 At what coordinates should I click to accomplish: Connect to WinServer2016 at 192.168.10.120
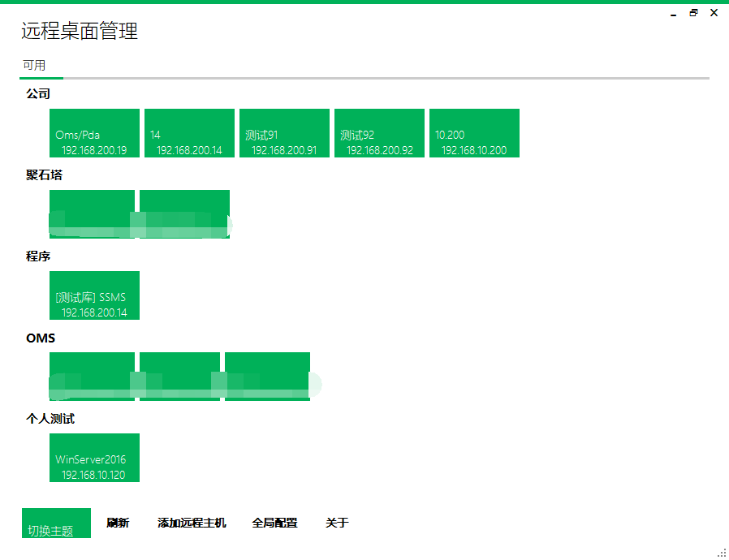(93, 458)
